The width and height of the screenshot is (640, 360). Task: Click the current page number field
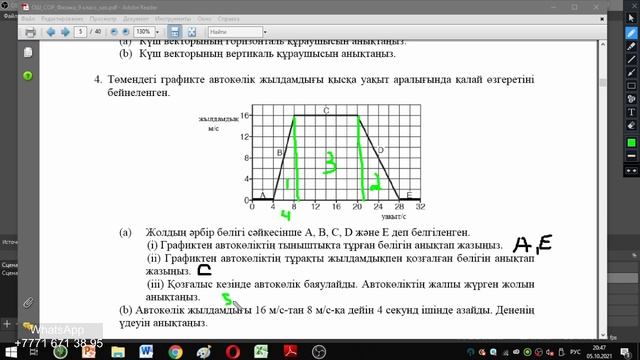[x=80, y=31]
